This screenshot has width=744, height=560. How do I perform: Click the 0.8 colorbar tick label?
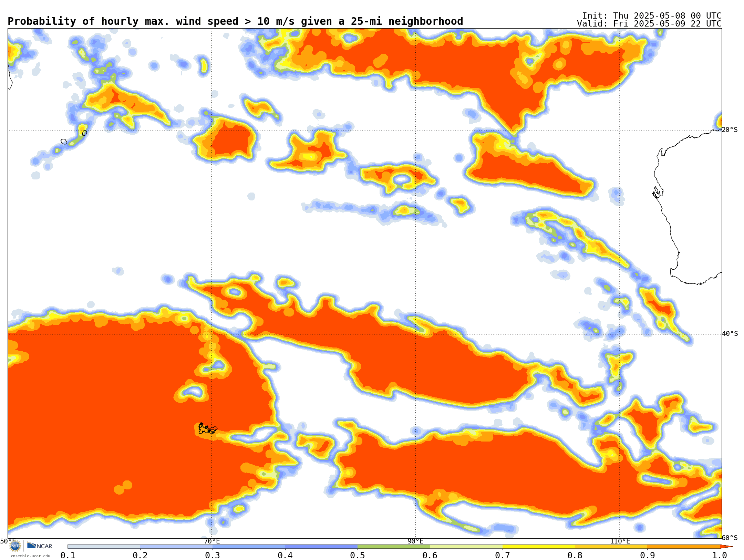pos(575,555)
